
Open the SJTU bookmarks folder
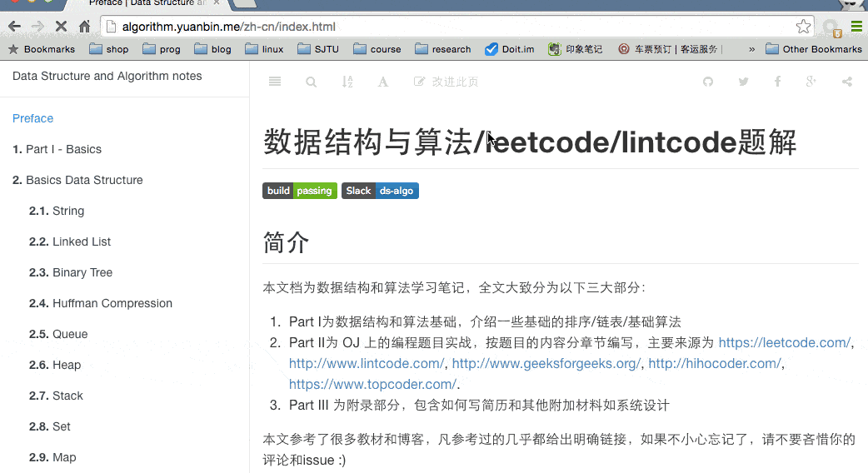318,49
